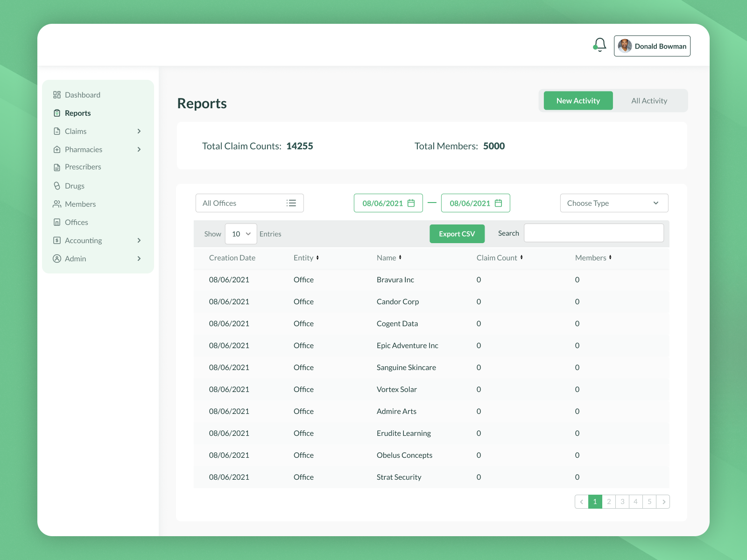This screenshot has width=747, height=560.
Task: Expand the Pharmacies submenu chevron
Action: (139, 149)
